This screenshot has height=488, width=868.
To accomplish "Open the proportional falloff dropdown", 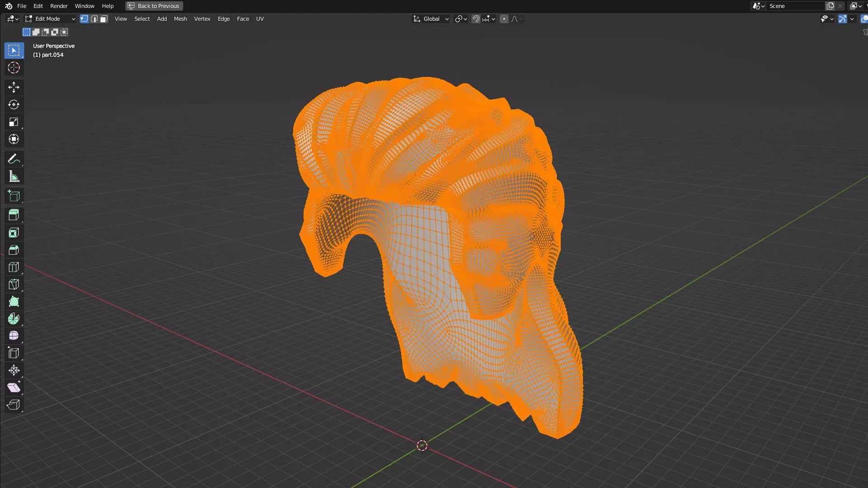I will click(x=517, y=19).
